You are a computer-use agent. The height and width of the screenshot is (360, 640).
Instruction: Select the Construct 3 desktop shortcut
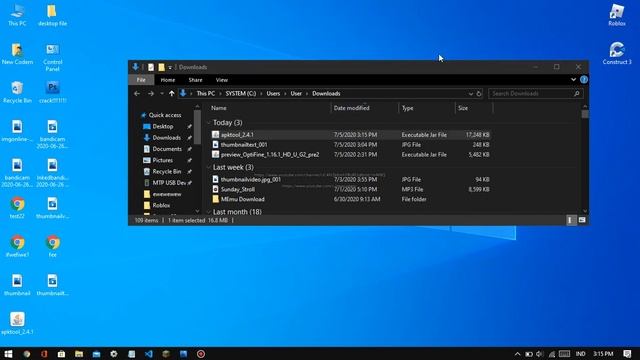click(617, 53)
